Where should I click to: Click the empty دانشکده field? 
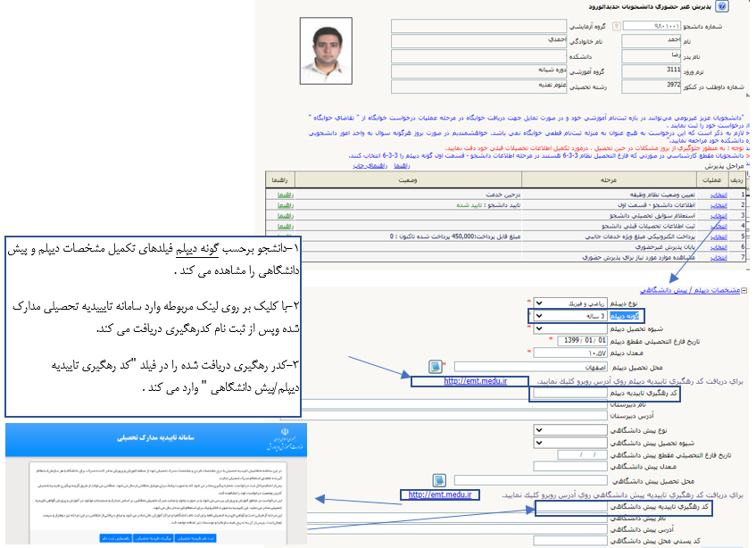point(478,56)
